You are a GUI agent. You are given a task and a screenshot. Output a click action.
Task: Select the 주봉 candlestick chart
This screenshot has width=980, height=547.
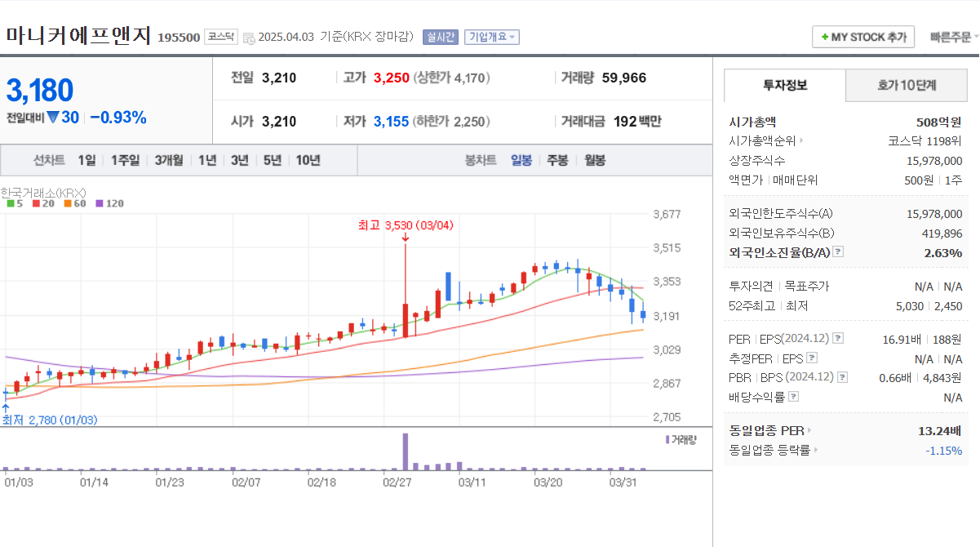point(557,160)
